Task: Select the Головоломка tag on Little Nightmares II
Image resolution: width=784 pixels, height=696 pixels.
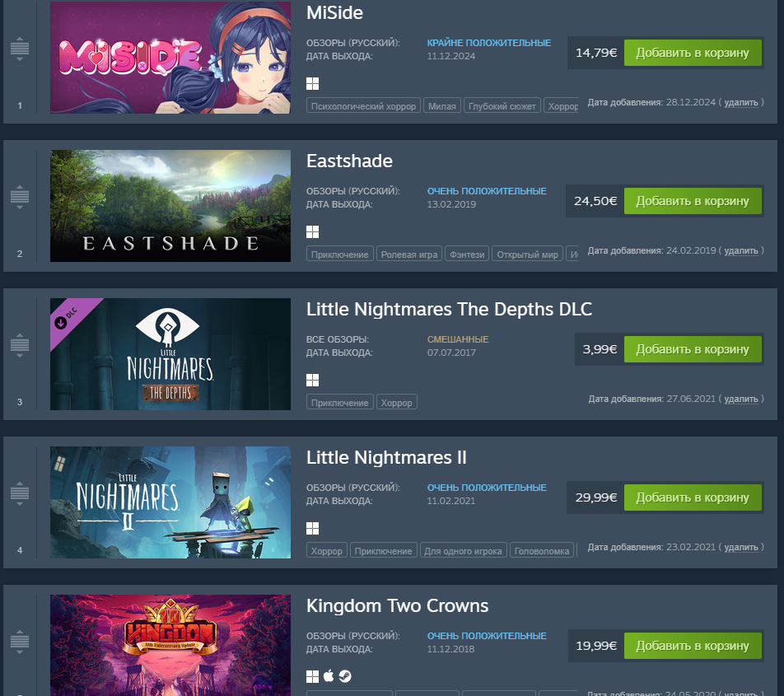Action: pyautogui.click(x=542, y=551)
